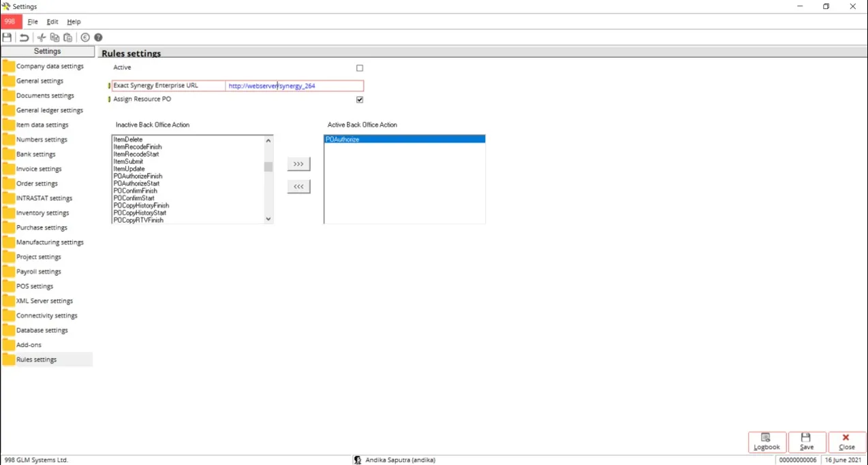
Task: Click the red 998 company logo icon
Action: [x=10, y=21]
